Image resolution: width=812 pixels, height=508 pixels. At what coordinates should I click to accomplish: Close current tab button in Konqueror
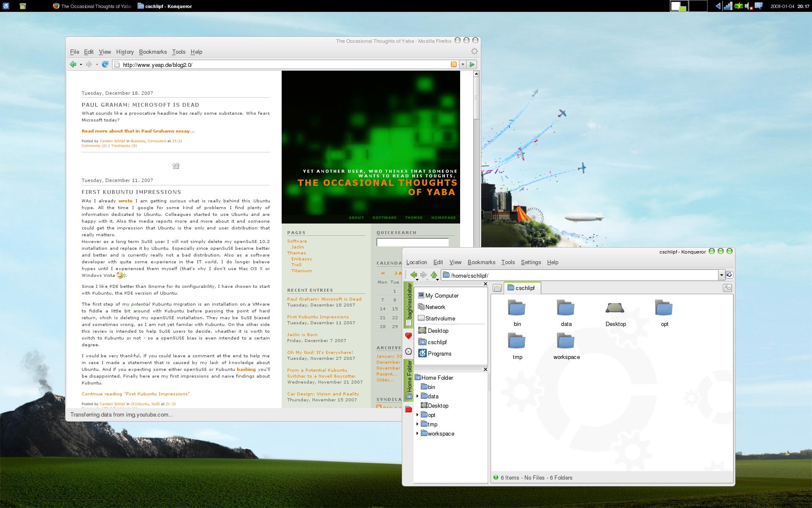(x=727, y=288)
